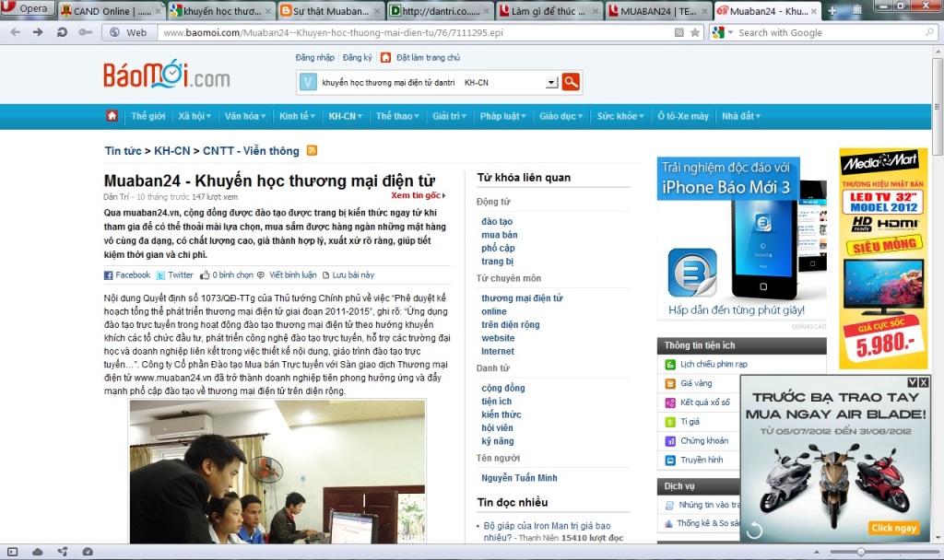Click the password wand key icon
The image size is (944, 560).
click(85, 32)
